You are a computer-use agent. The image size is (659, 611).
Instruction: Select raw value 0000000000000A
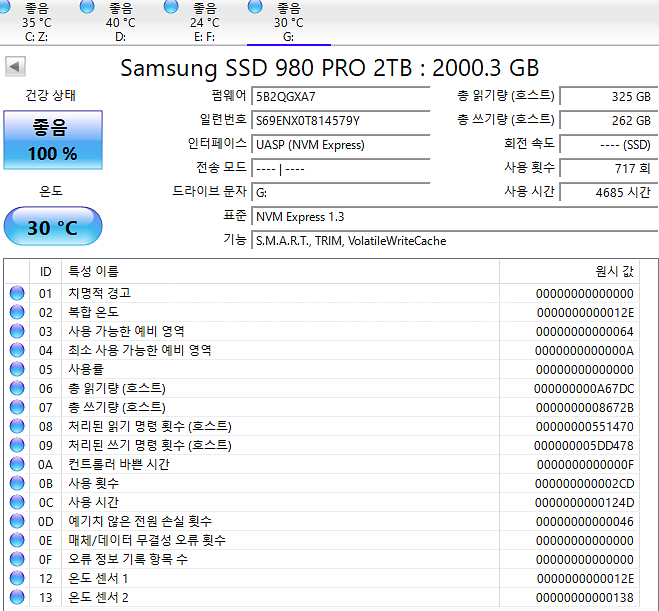584,350
